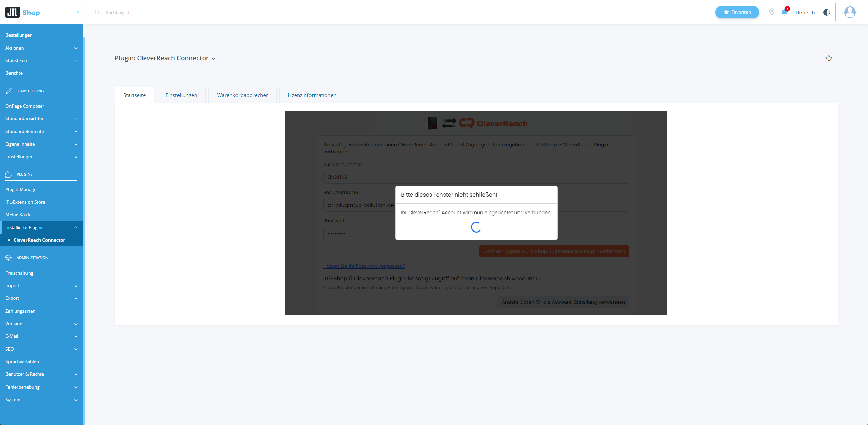868x425 pixels.
Task: Collapse the Installierte Plugins section
Action: (x=41, y=227)
